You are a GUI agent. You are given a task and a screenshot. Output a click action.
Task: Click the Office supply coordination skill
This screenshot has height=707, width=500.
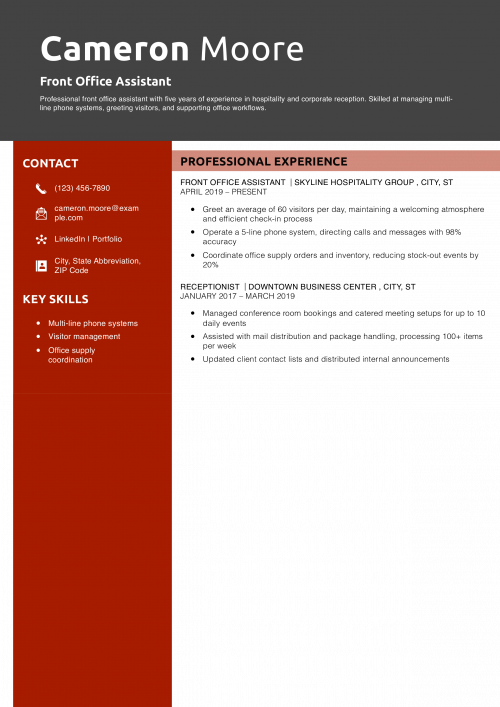[x=72, y=355]
